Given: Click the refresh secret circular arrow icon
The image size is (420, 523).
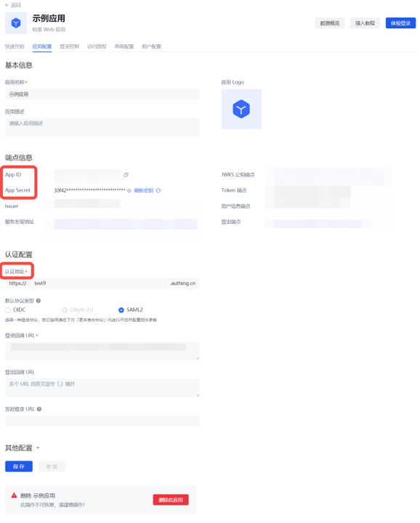Looking at the screenshot, I should [x=158, y=190].
